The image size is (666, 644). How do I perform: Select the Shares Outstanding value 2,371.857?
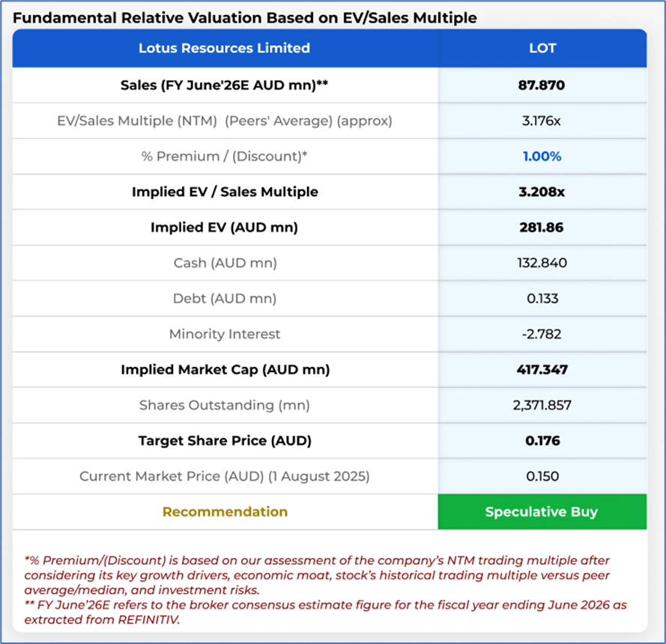[x=542, y=405]
